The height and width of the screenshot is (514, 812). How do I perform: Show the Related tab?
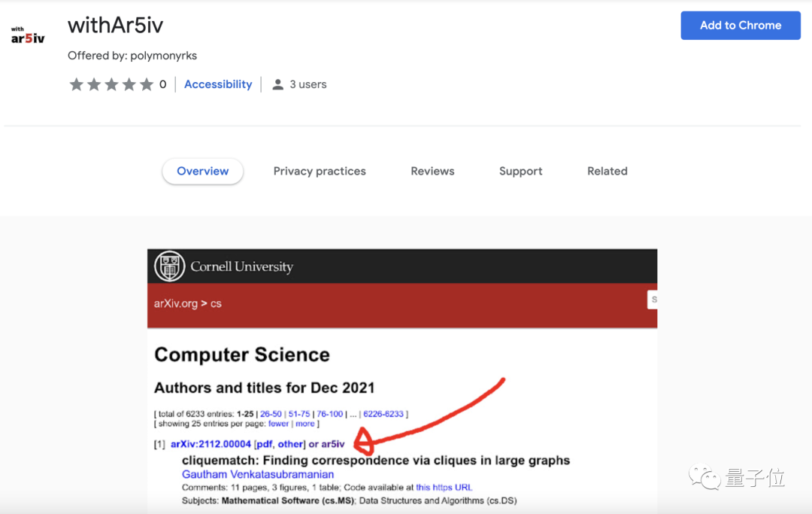coord(607,171)
